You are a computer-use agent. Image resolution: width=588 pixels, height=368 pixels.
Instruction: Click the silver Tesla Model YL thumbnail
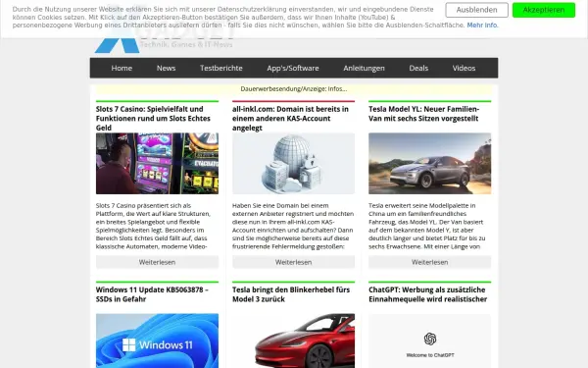click(x=430, y=163)
